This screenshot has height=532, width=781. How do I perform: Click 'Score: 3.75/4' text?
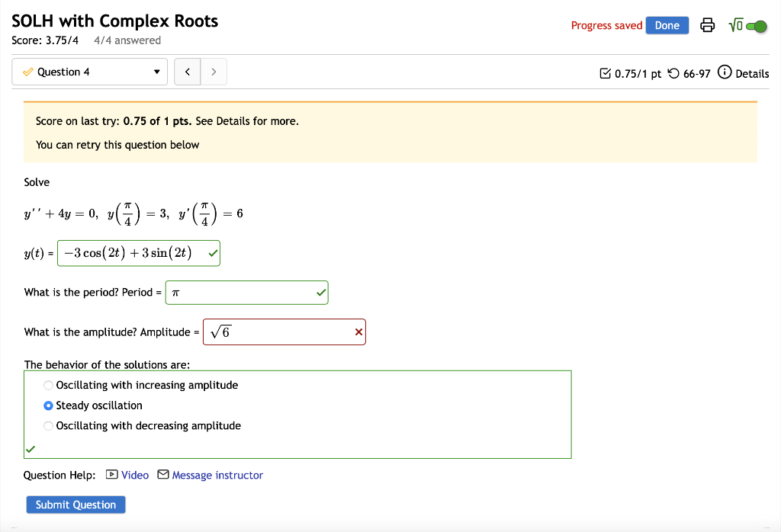pyautogui.click(x=45, y=40)
